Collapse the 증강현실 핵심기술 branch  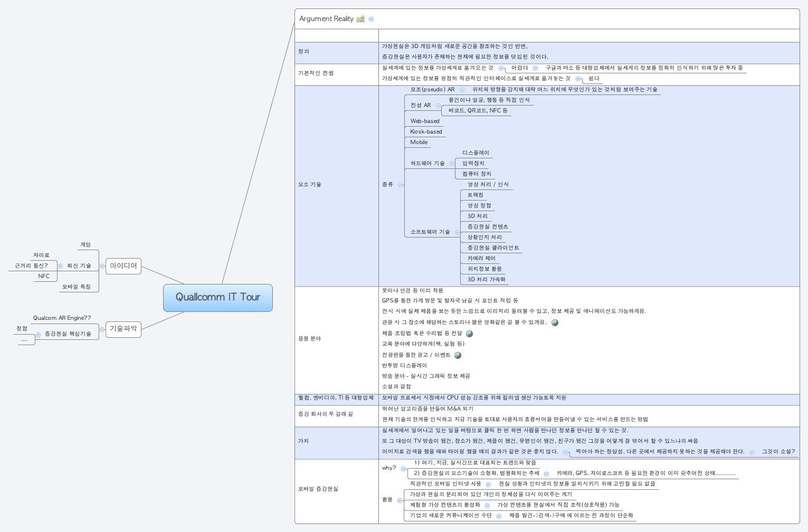(x=38, y=334)
